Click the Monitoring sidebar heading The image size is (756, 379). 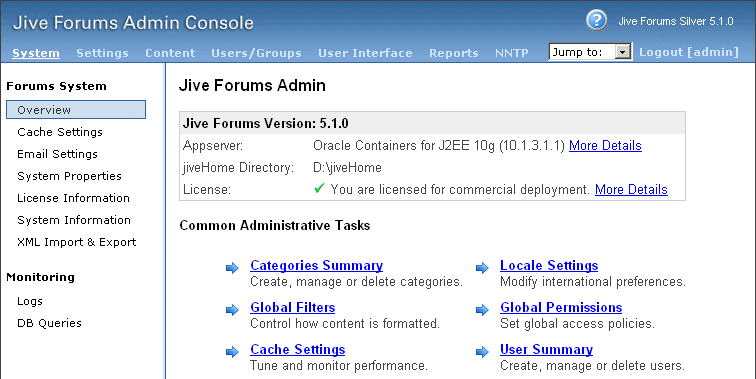[40, 277]
